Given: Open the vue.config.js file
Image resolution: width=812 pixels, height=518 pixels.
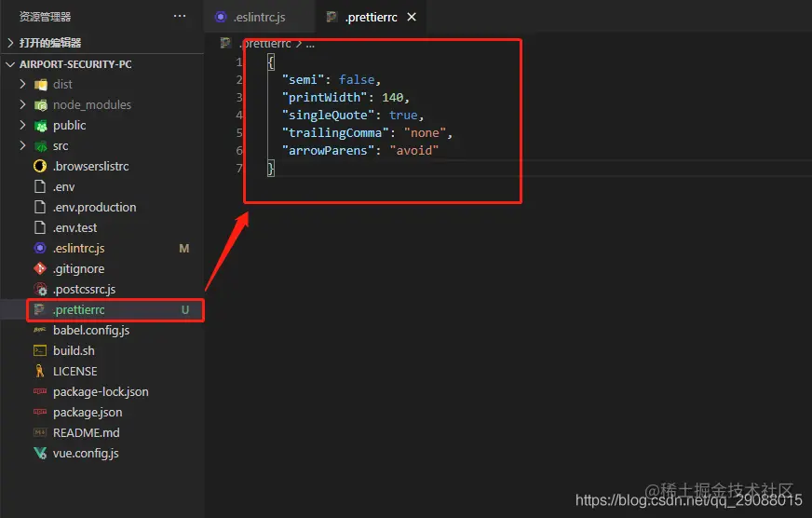Looking at the screenshot, I should coord(86,453).
